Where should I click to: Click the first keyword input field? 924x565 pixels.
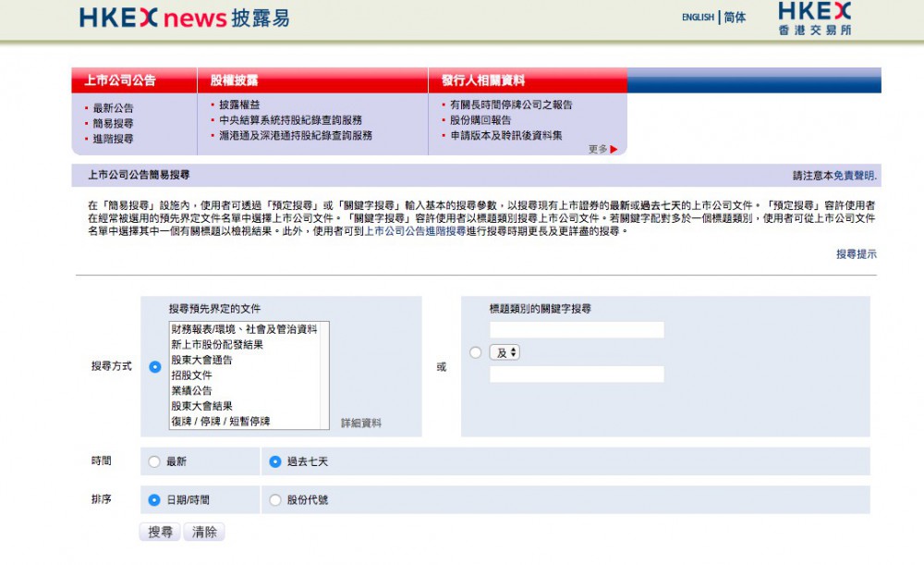click(x=577, y=330)
